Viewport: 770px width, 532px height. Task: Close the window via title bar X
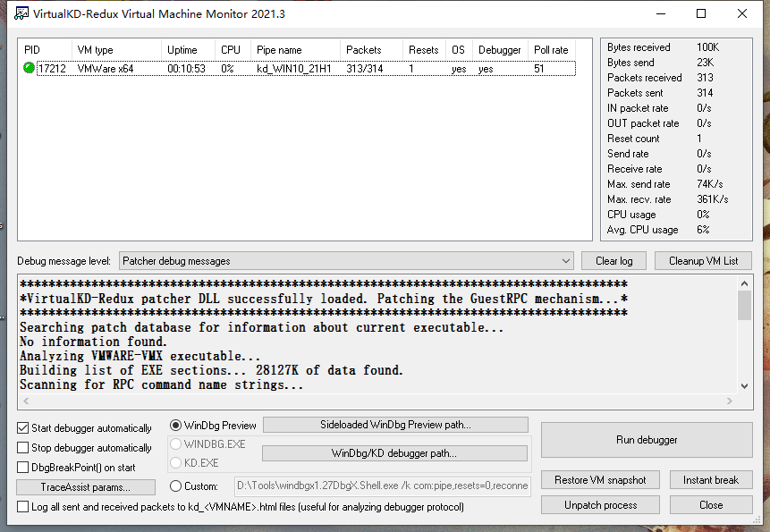click(x=742, y=13)
